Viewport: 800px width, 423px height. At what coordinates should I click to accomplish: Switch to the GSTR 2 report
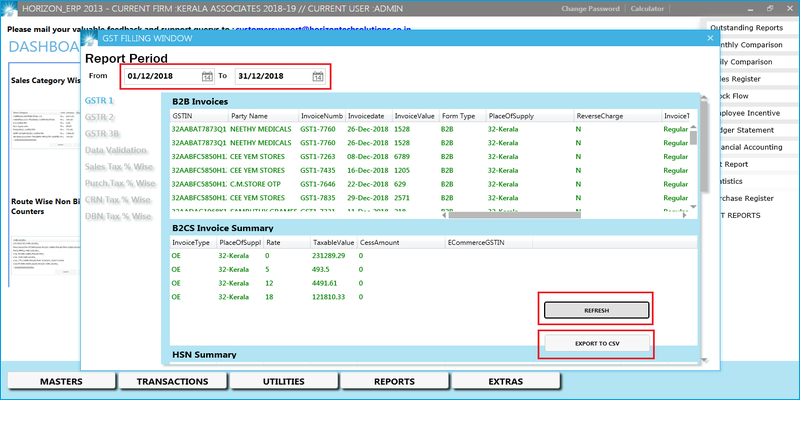pos(100,117)
